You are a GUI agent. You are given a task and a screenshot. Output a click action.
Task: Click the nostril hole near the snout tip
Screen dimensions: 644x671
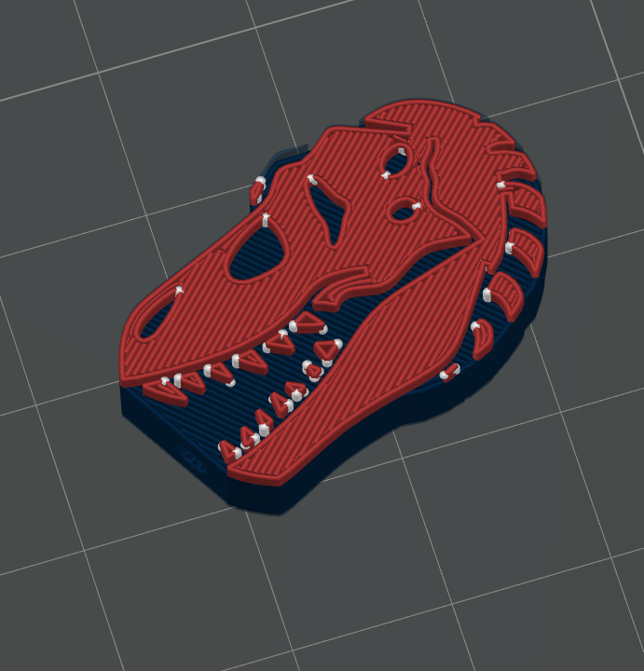coord(153,314)
